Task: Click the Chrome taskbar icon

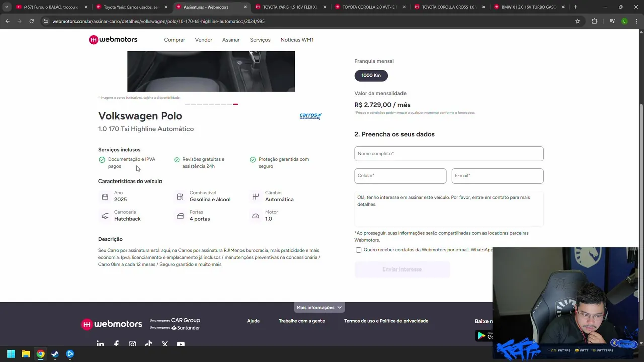Action: pyautogui.click(x=40, y=354)
